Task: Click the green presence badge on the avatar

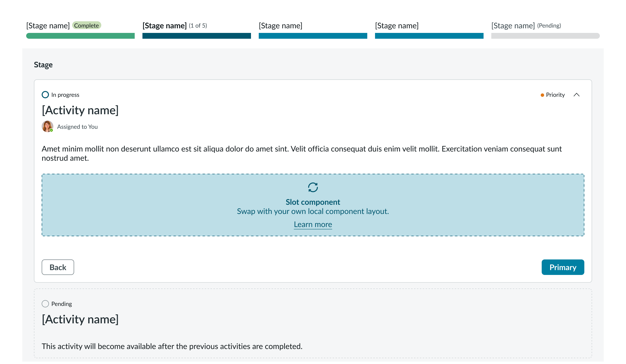Action: point(51,130)
